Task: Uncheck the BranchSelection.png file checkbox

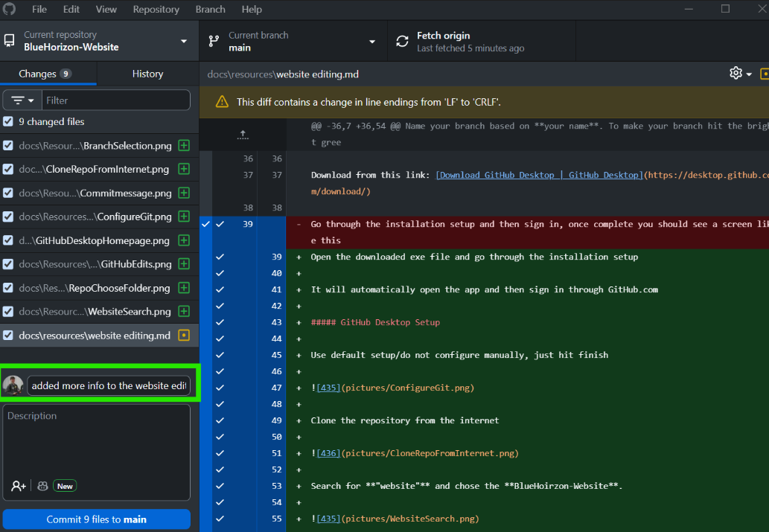Action: pyautogui.click(x=8, y=146)
